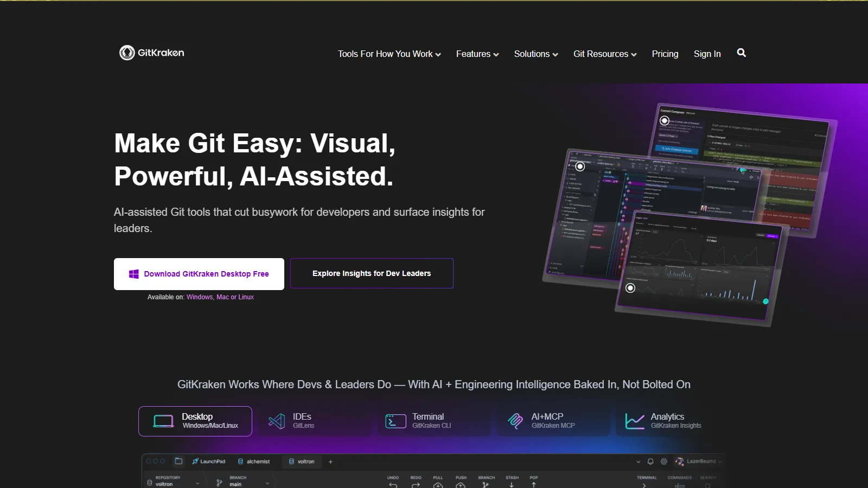868x488 pixels.
Task: Expand the main branch selector
Action: [x=267, y=483]
